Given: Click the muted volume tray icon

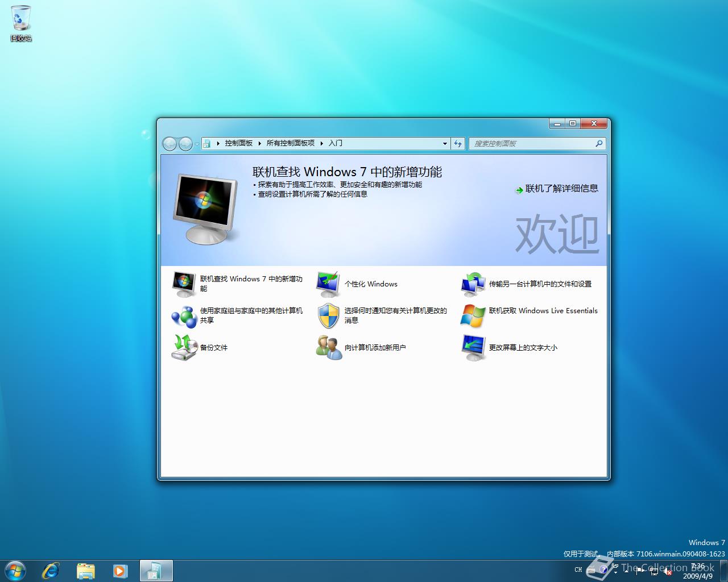Looking at the screenshot, I should point(668,571).
